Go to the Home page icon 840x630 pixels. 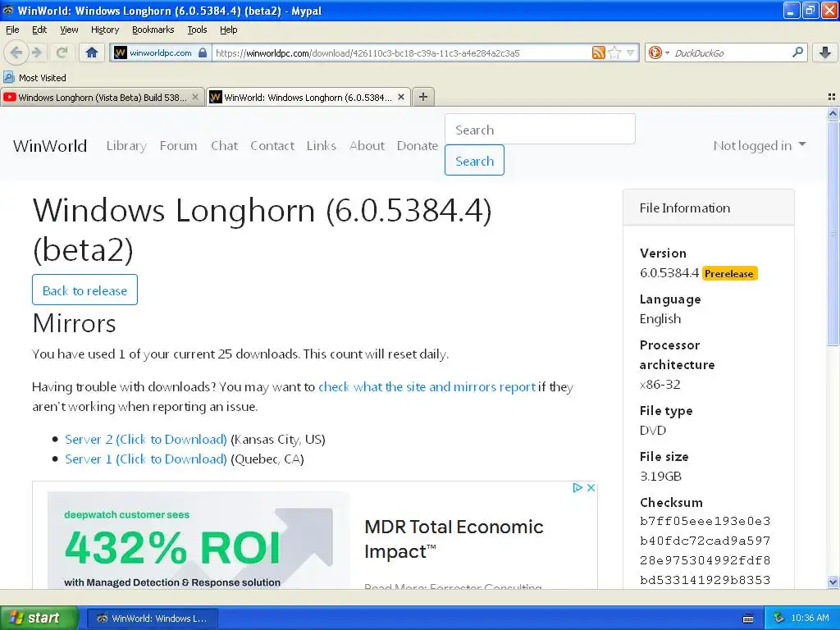92,52
